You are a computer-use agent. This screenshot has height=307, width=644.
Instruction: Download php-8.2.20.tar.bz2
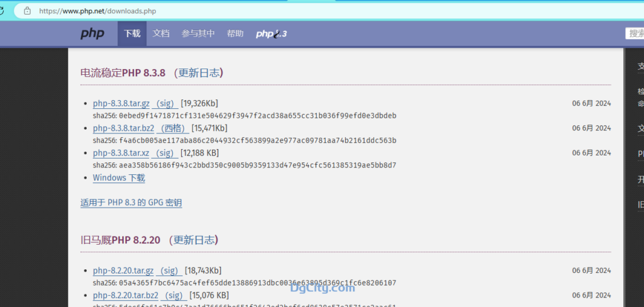click(125, 295)
